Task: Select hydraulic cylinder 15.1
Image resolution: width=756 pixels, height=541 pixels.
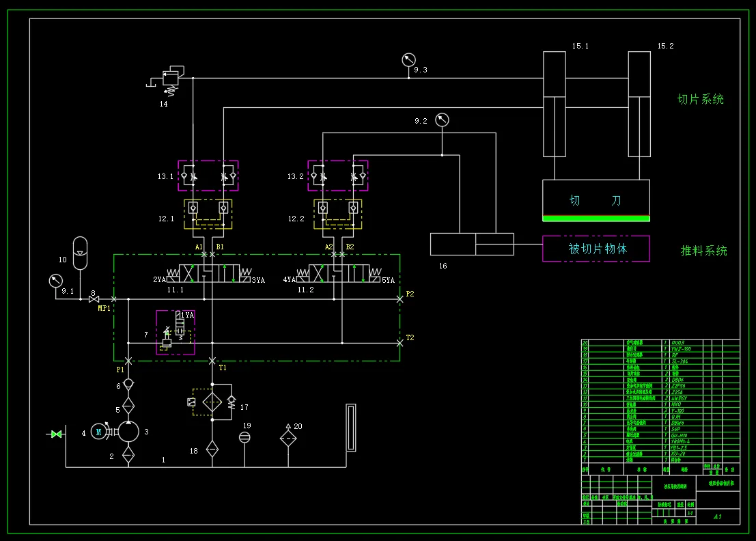Action: pos(555,104)
